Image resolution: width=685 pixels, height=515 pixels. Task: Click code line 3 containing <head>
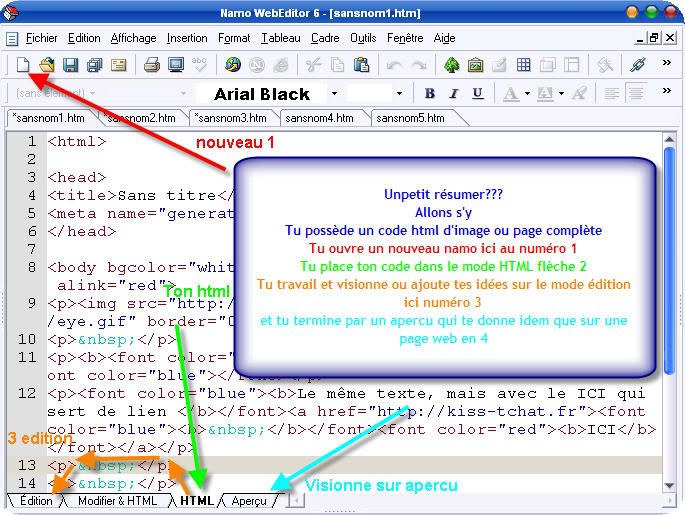point(77,177)
